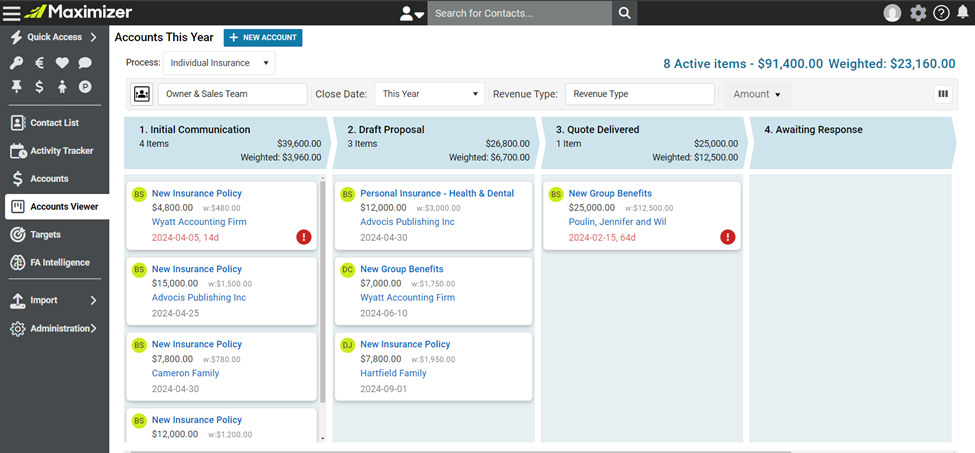Open Hartfield Family link
The height and width of the screenshot is (453, 975).
tap(394, 373)
